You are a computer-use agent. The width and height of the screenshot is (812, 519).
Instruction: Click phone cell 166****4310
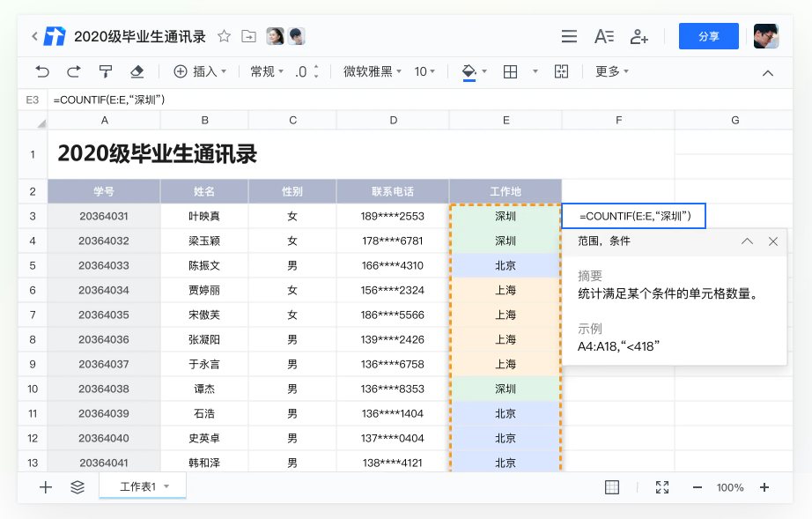click(393, 266)
